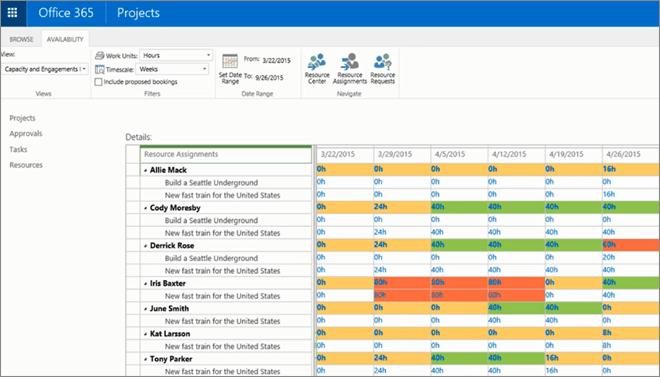Click the Set Date Range calendar icon
Image resolution: width=660 pixels, height=377 pixels.
coord(230,62)
